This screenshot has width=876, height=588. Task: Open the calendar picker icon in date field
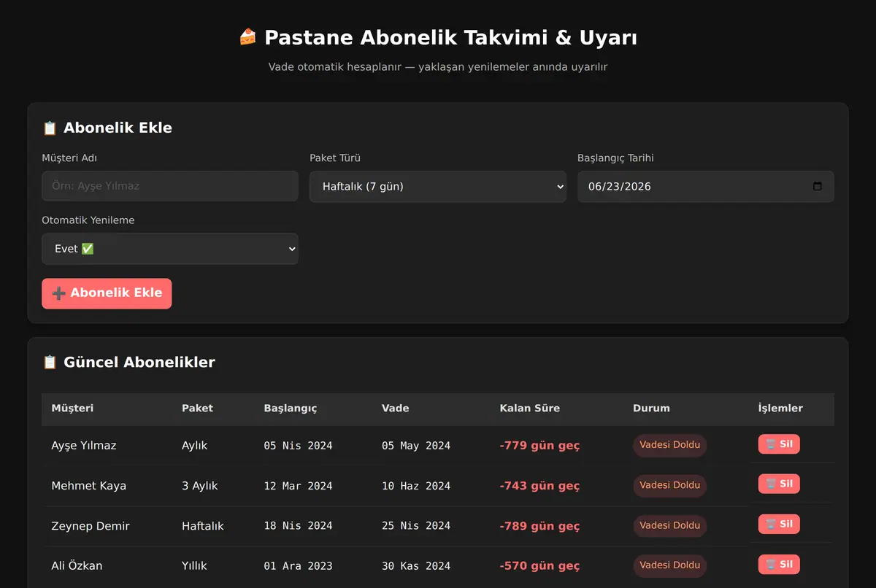pos(818,186)
